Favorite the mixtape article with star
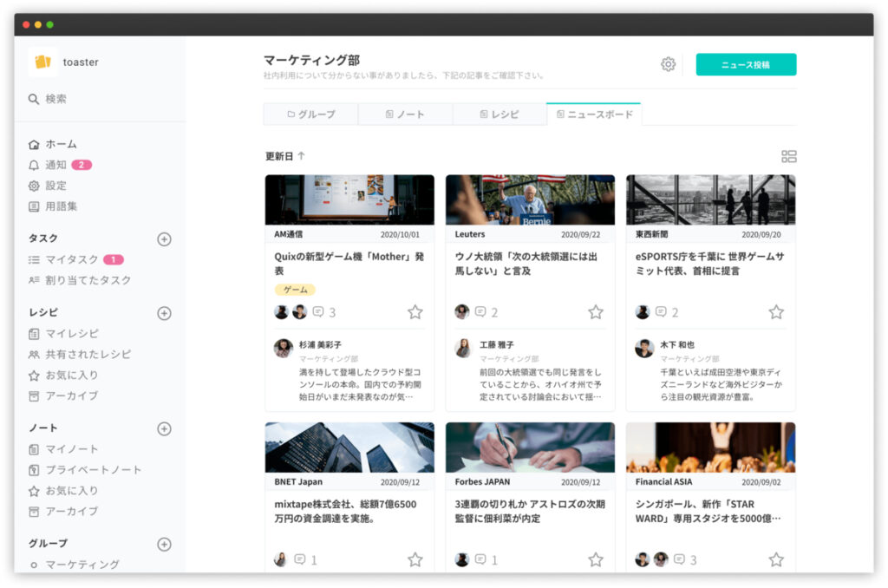888x588 pixels. 415,559
